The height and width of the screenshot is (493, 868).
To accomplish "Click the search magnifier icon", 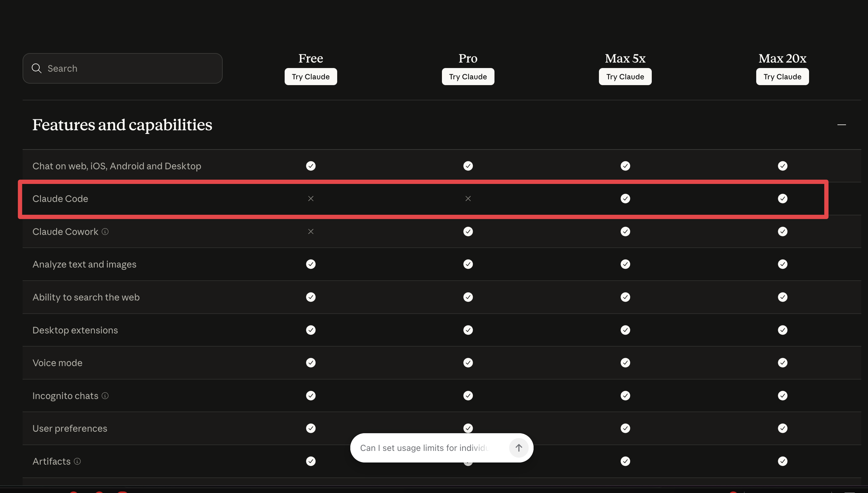I will click(x=37, y=68).
